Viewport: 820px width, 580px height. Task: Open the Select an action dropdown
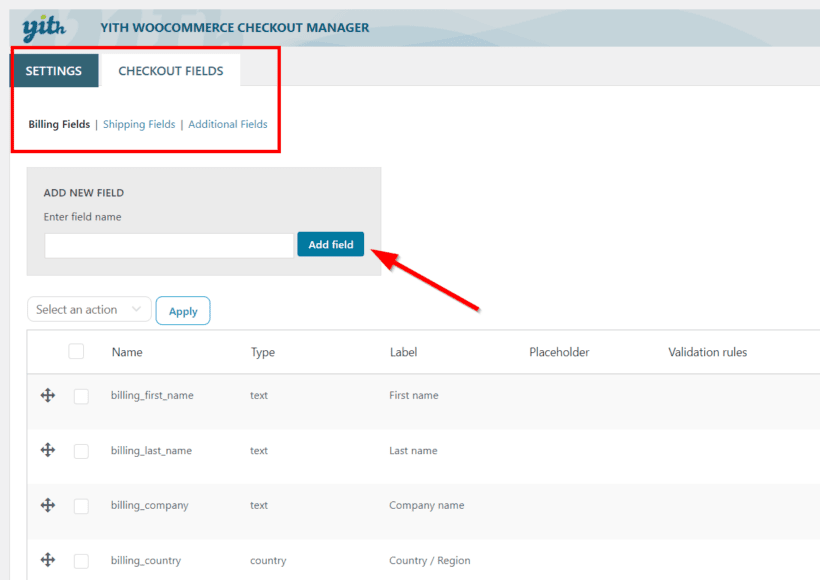point(89,310)
